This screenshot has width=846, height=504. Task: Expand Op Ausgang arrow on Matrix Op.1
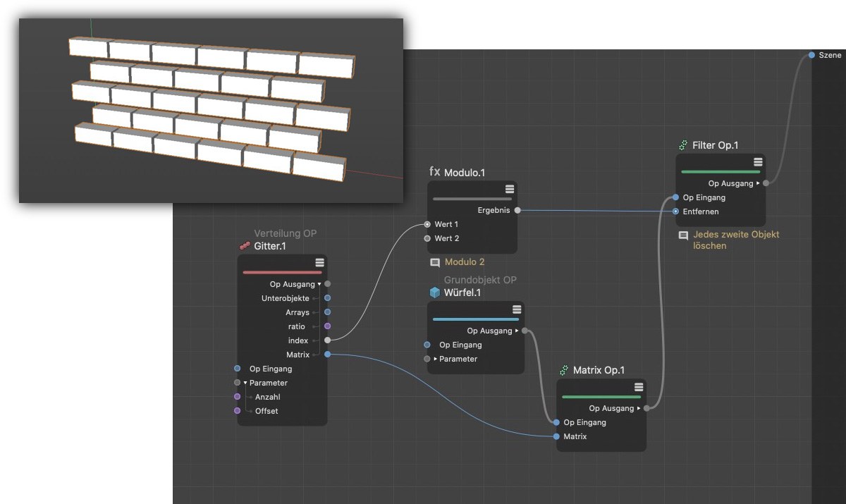pyautogui.click(x=639, y=408)
